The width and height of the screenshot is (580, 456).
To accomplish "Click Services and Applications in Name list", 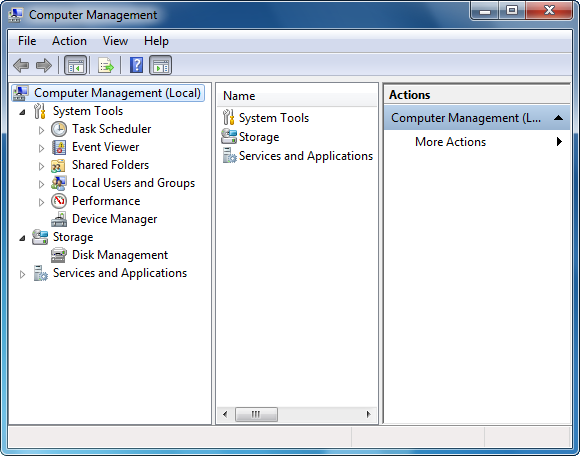I will 306,156.
